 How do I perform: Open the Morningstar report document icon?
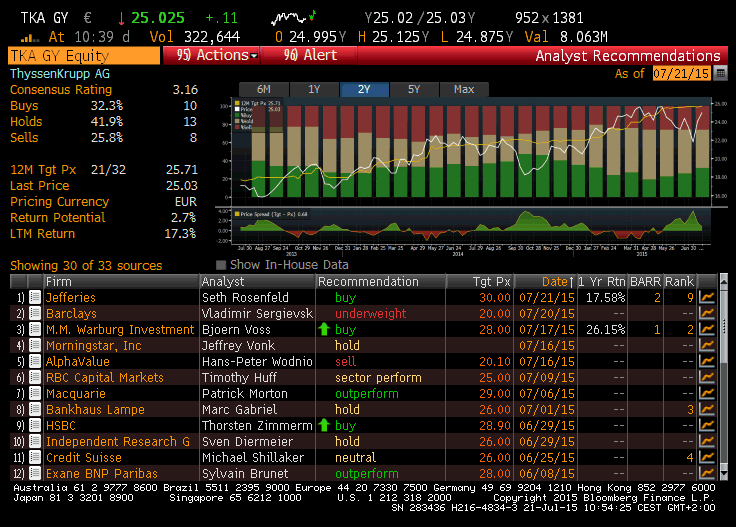[35, 345]
